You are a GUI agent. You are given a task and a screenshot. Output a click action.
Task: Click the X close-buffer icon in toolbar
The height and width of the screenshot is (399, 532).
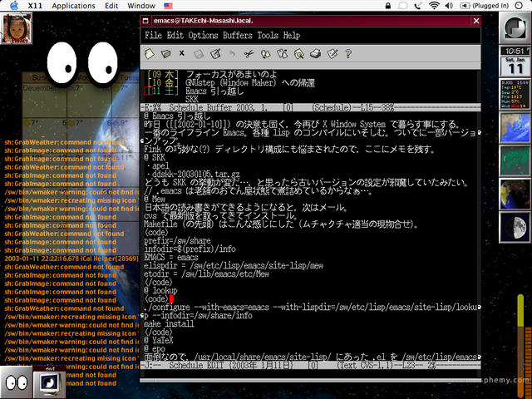click(x=183, y=54)
